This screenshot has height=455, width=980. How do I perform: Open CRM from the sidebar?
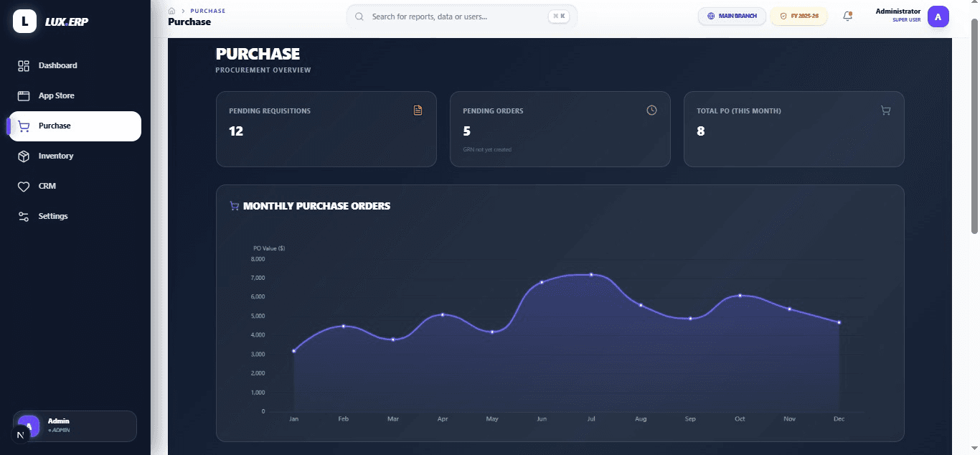tap(75, 186)
